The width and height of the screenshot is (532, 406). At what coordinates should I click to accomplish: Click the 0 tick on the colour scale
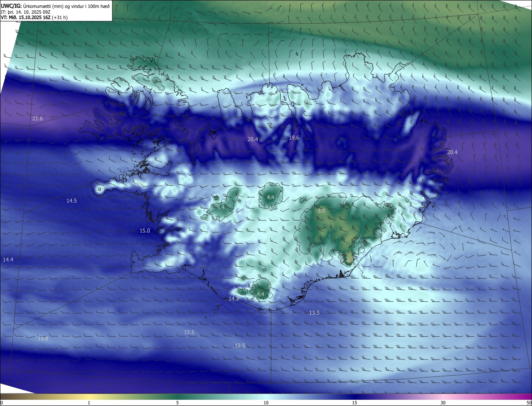pyautogui.click(x=2, y=403)
